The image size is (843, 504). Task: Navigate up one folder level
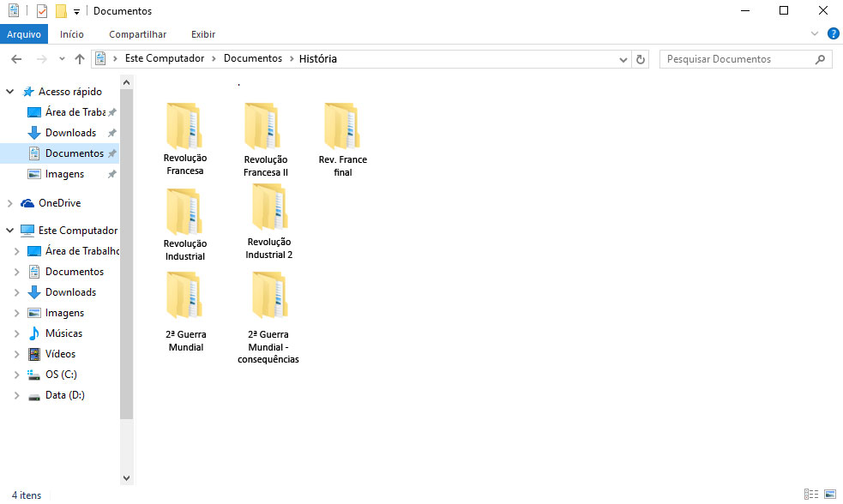[x=79, y=58]
